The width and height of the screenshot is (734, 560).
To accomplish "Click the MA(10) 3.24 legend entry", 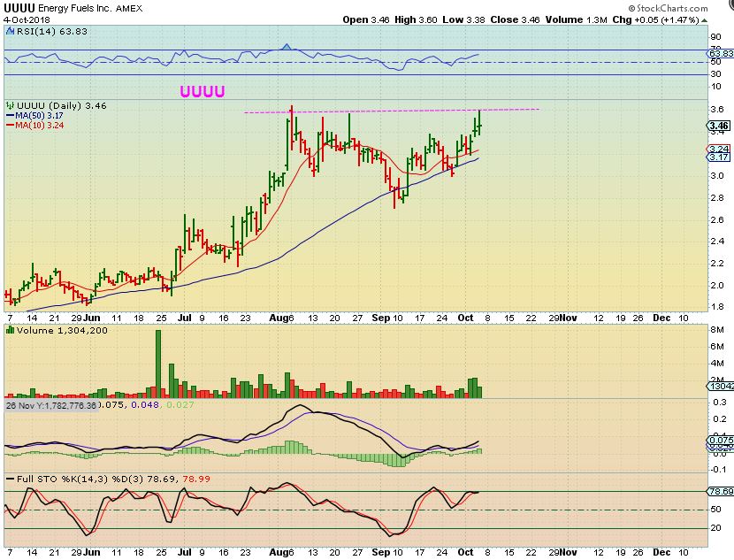I will (x=39, y=126).
